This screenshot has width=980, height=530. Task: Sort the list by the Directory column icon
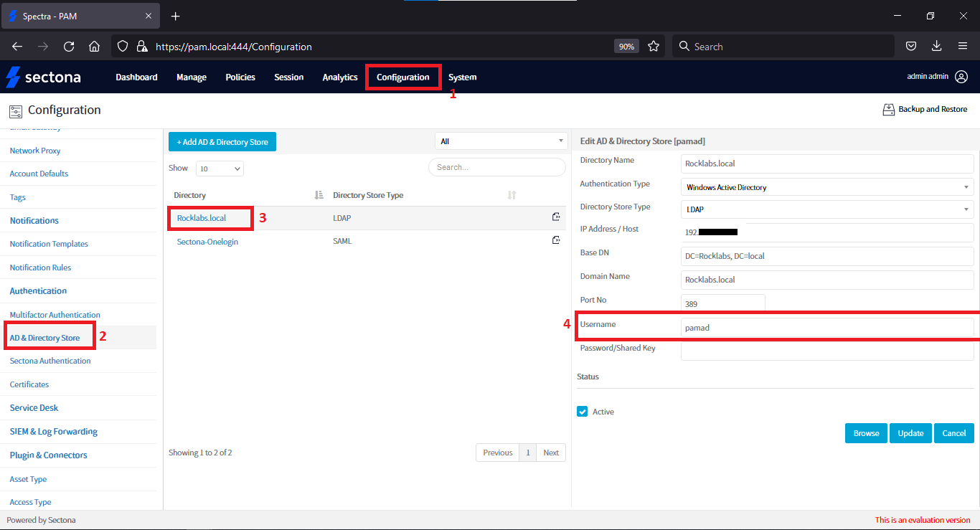pos(319,195)
